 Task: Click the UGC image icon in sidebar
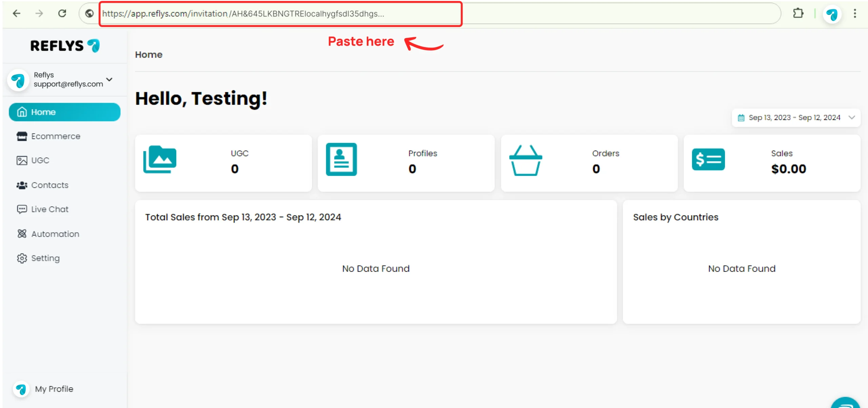(x=22, y=161)
